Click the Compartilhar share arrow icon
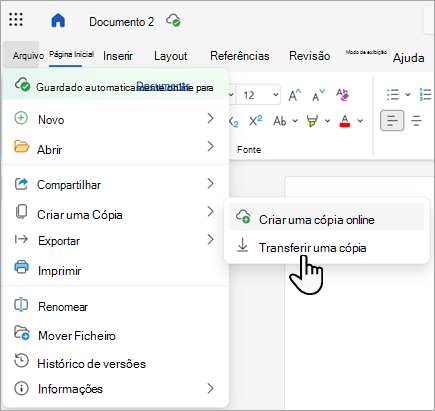 tap(21, 183)
